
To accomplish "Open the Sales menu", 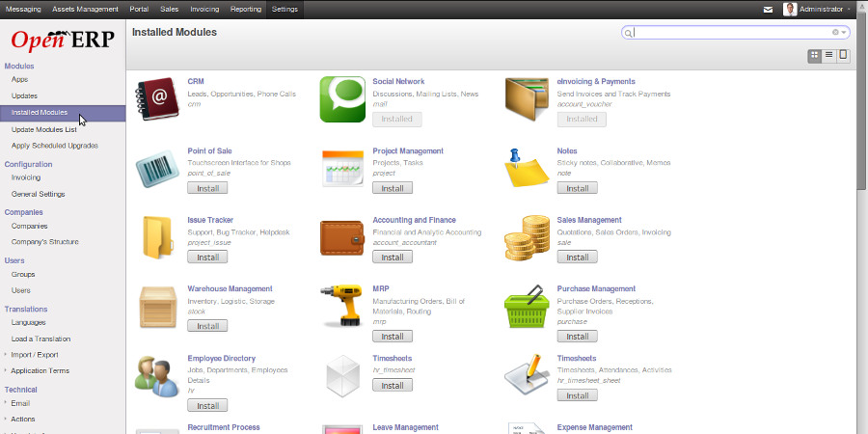I will pyautogui.click(x=170, y=10).
